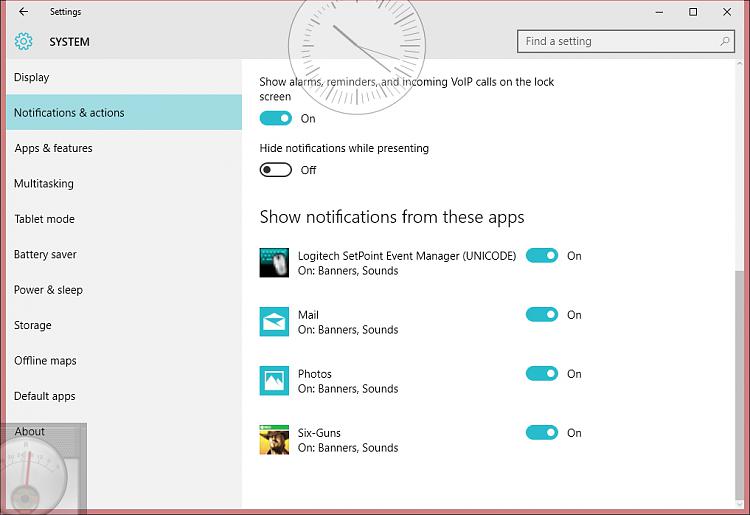
Task: Click the Mail app icon
Action: [274, 321]
